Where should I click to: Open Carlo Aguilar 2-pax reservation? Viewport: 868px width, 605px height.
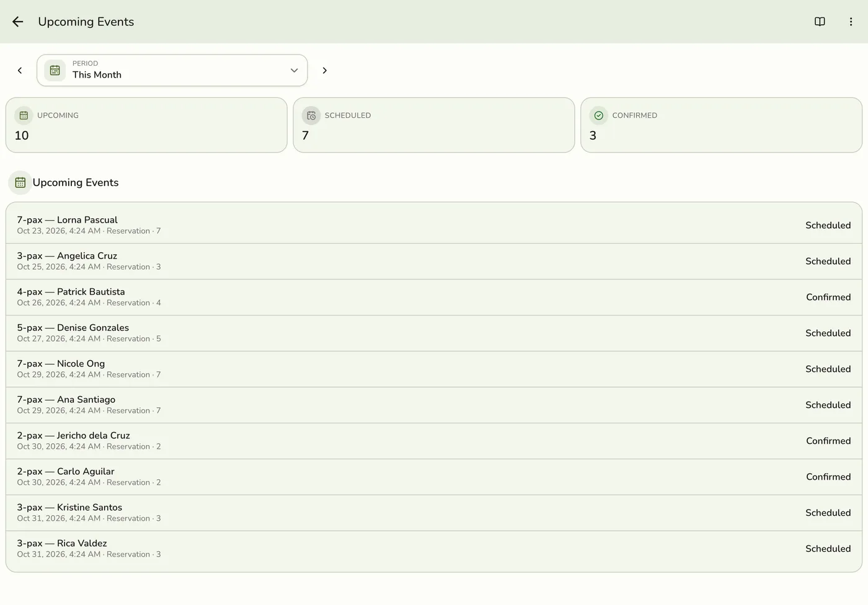pos(434,477)
